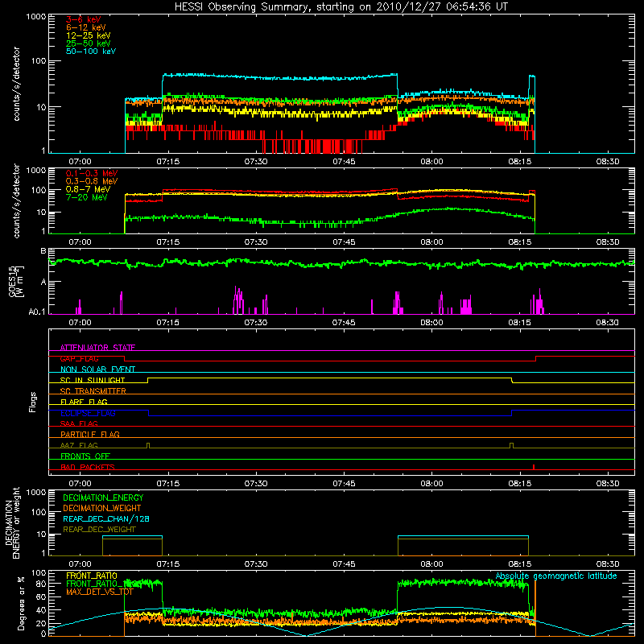Select the ATTENUATOR_STATE flag label
This screenshot has height=644, width=644.
[x=97, y=348]
